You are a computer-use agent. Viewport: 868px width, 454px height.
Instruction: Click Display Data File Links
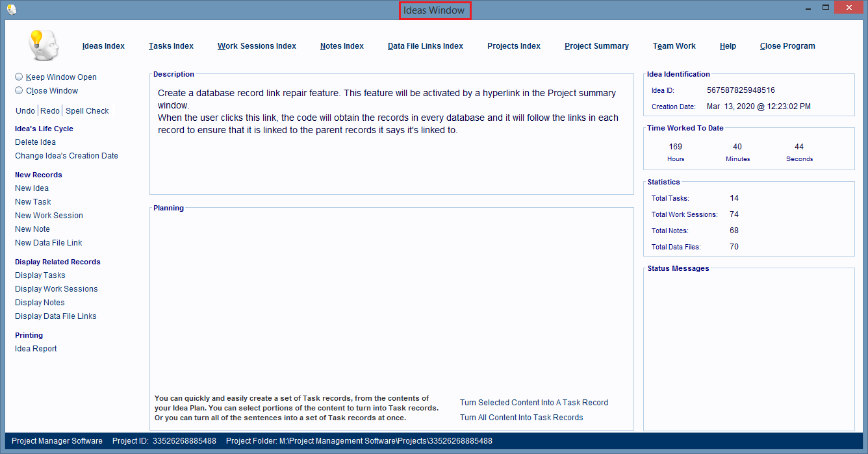point(56,316)
